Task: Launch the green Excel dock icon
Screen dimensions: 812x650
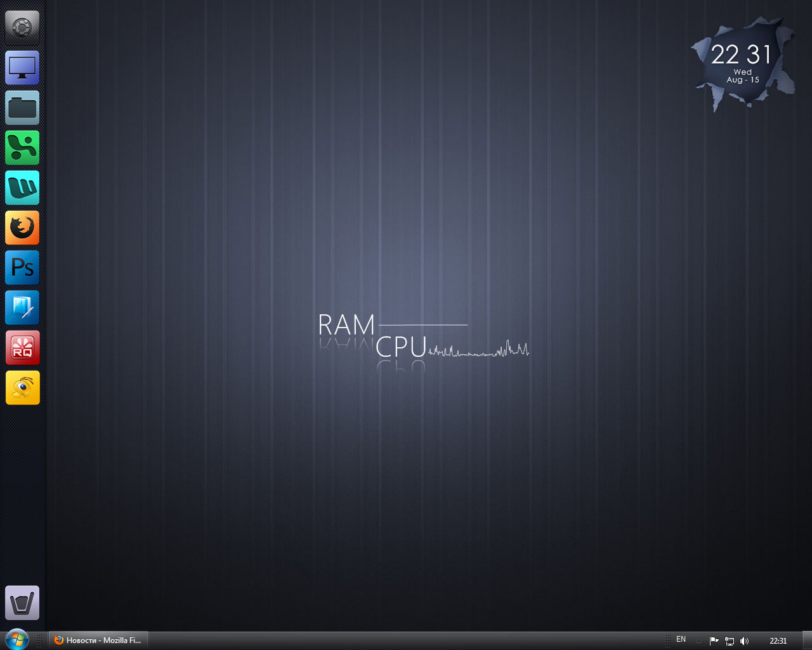Action: tap(22, 147)
